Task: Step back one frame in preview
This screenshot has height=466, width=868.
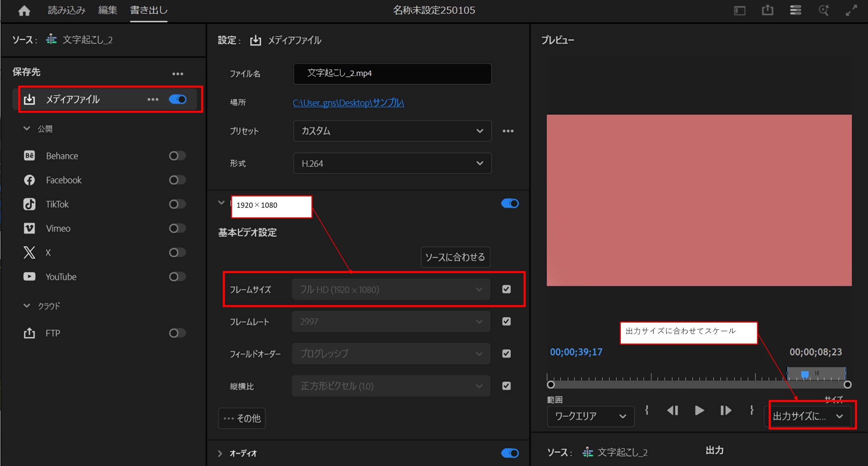Action: [x=672, y=410]
